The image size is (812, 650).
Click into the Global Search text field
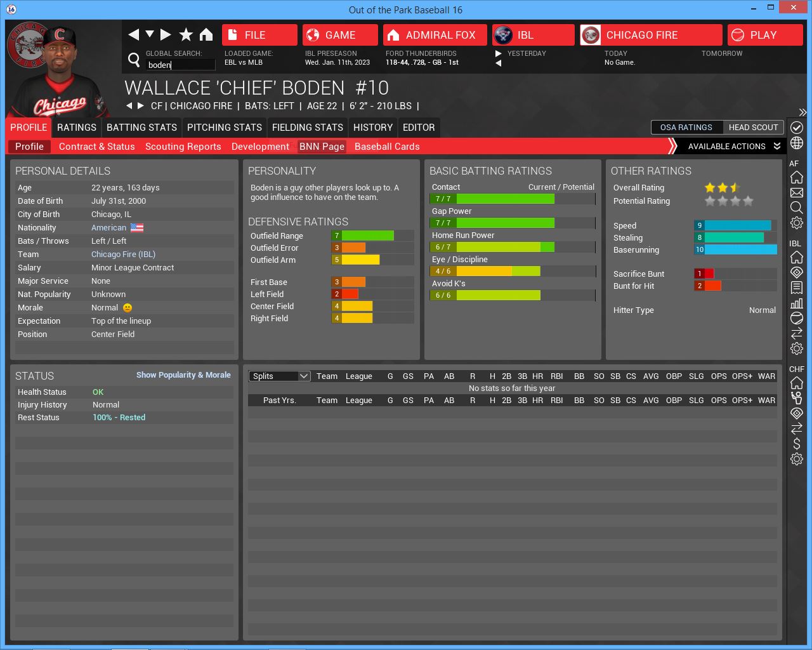point(180,65)
